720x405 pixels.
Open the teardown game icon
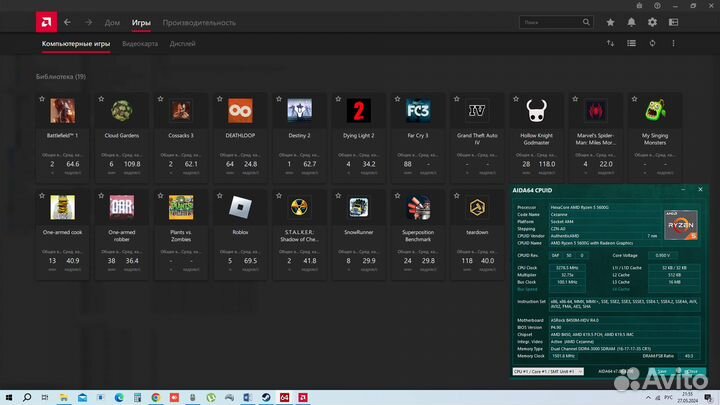[x=477, y=207]
